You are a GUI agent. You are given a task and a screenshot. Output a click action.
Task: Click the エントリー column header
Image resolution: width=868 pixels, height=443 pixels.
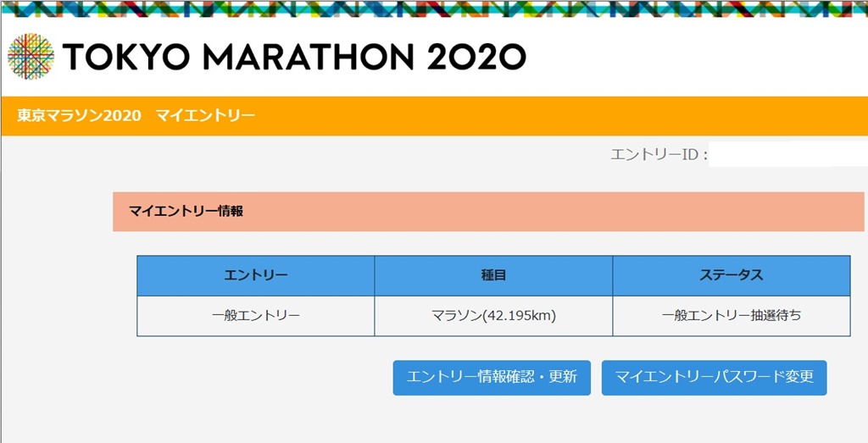coord(256,275)
